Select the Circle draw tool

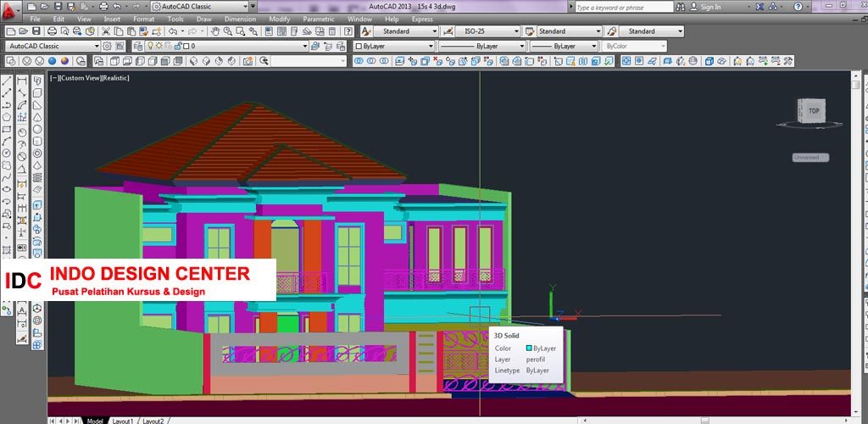click(7, 153)
